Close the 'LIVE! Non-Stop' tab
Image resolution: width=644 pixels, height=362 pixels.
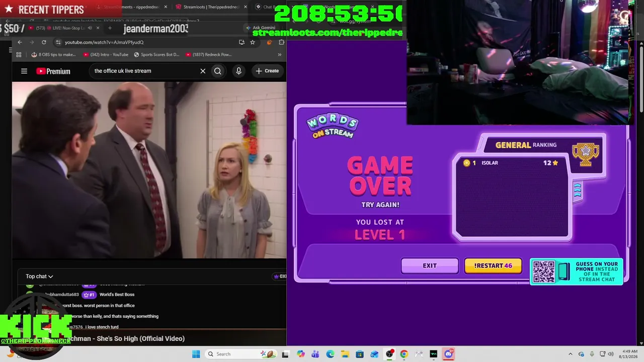(x=98, y=28)
